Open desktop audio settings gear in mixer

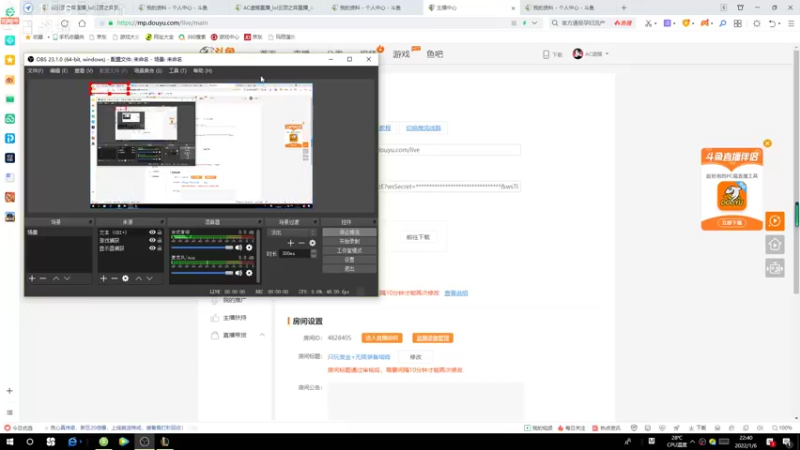coord(249,247)
